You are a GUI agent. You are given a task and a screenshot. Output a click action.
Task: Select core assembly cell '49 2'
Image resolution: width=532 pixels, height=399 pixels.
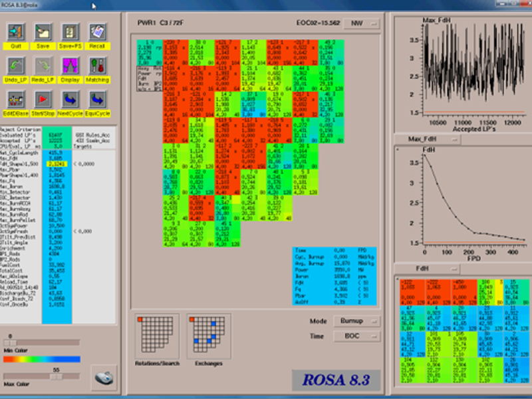(331, 53)
